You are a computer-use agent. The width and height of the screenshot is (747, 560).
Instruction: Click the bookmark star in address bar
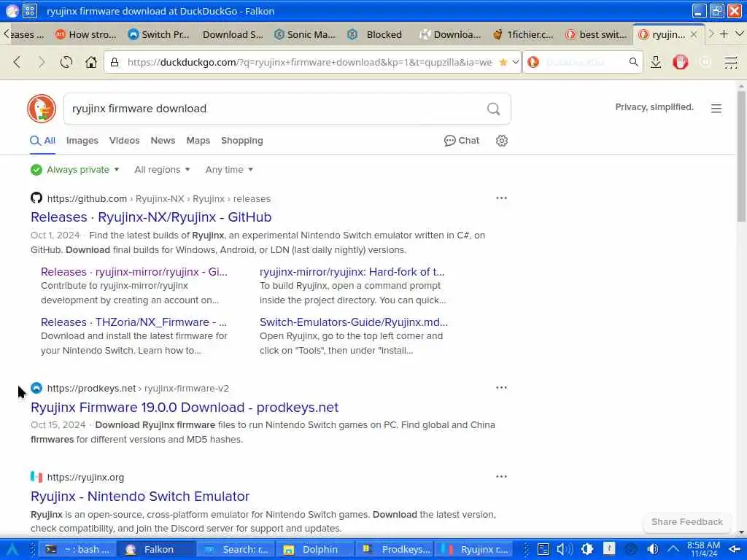pos(503,63)
